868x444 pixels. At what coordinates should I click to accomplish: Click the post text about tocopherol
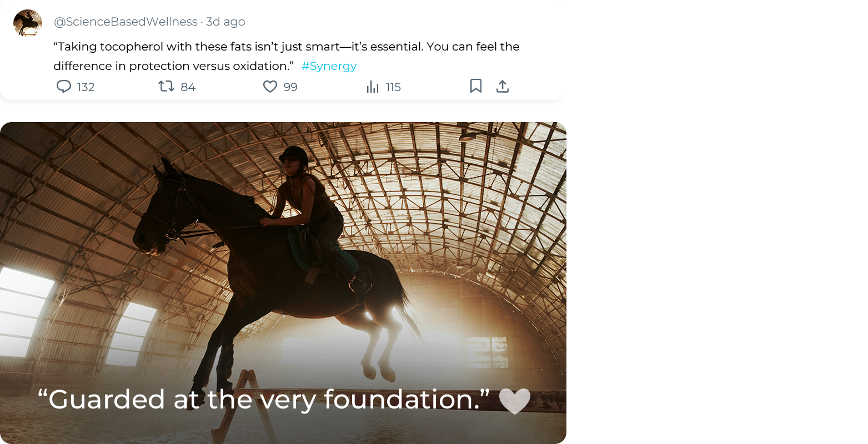pos(286,47)
